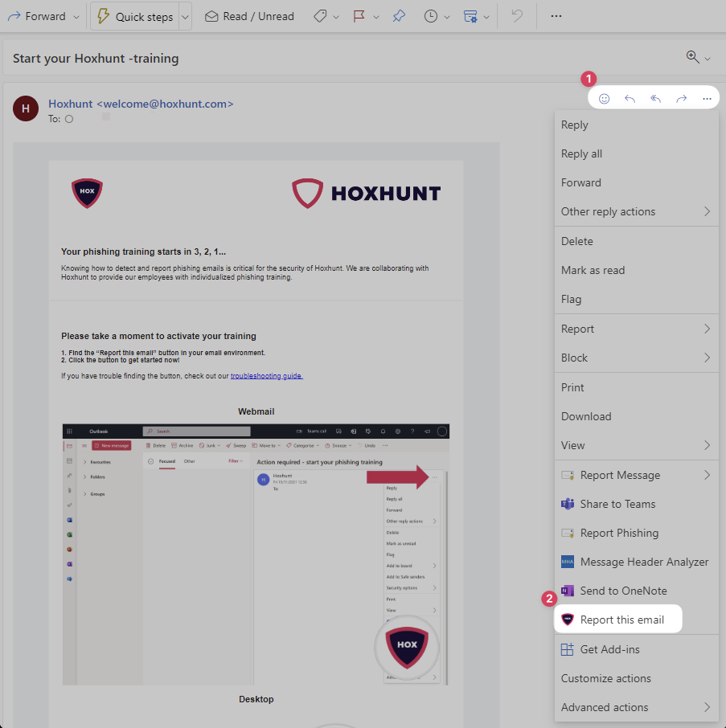This screenshot has height=728, width=726.
Task: Click Share to Teams menu item
Action: point(636,504)
